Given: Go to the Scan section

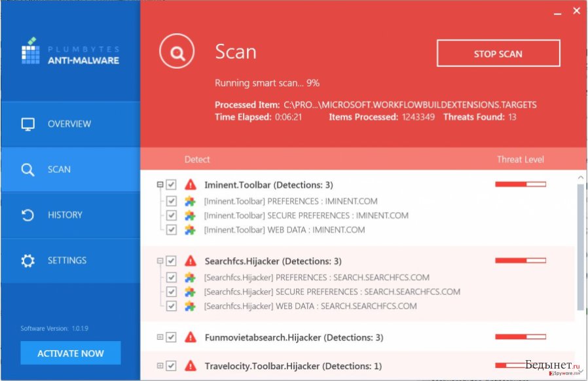Looking at the screenshot, I should (71, 170).
